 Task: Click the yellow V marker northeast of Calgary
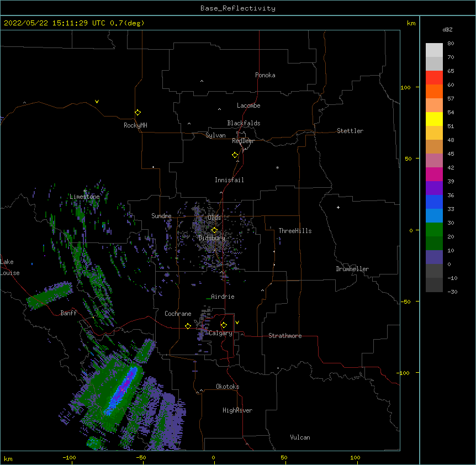237,323
